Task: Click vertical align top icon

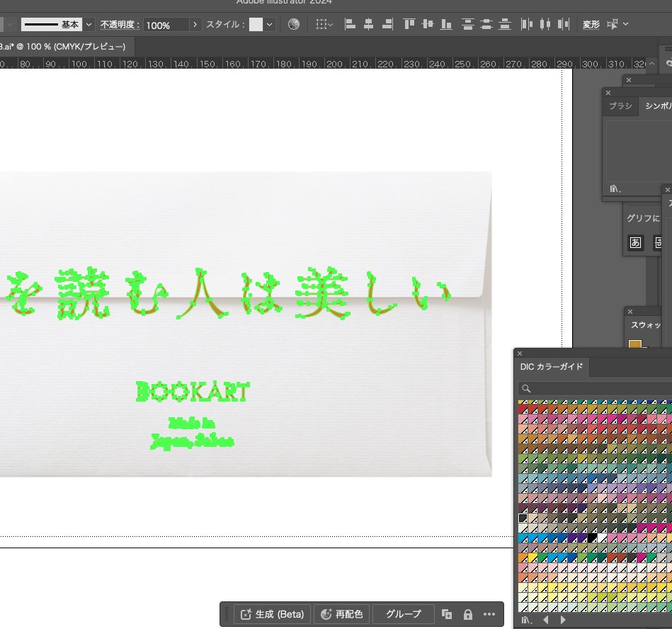Action: click(409, 24)
